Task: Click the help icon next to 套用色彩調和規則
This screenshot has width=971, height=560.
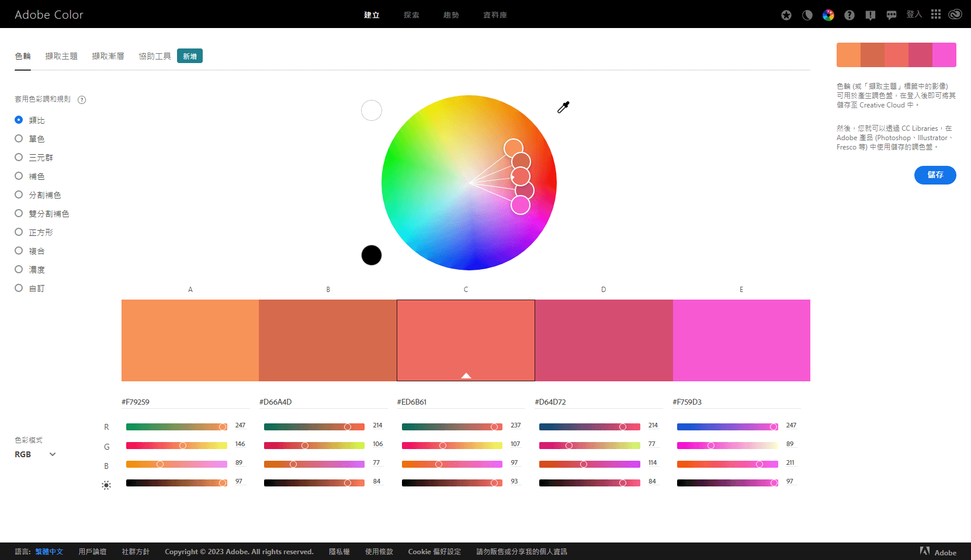Action: (82, 100)
